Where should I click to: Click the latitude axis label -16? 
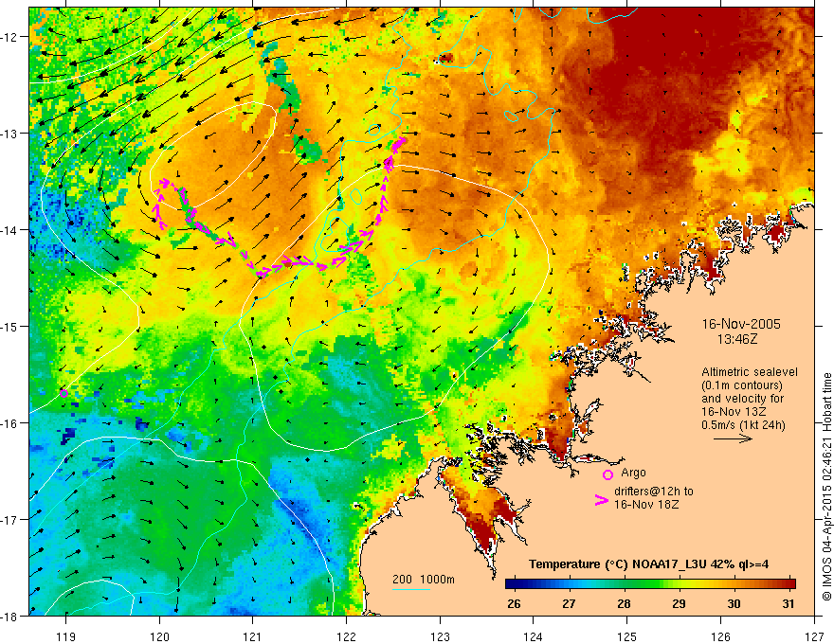pyautogui.click(x=9, y=423)
